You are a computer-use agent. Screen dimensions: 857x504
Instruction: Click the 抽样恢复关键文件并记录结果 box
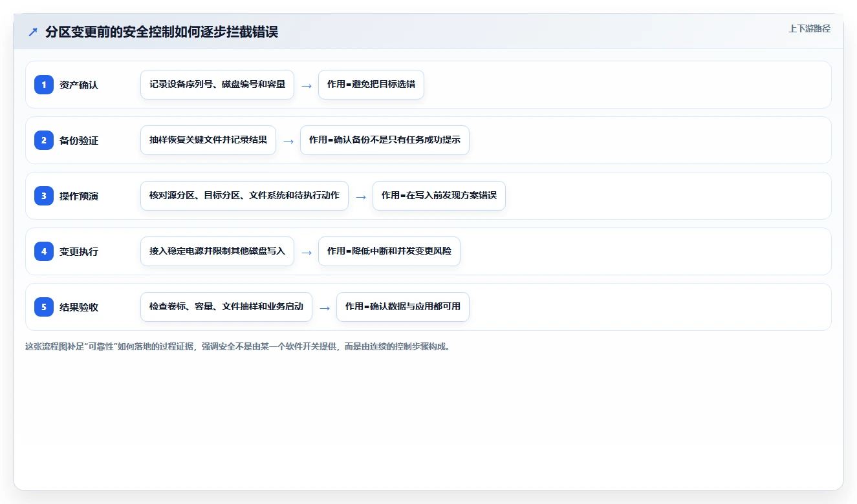[208, 140]
